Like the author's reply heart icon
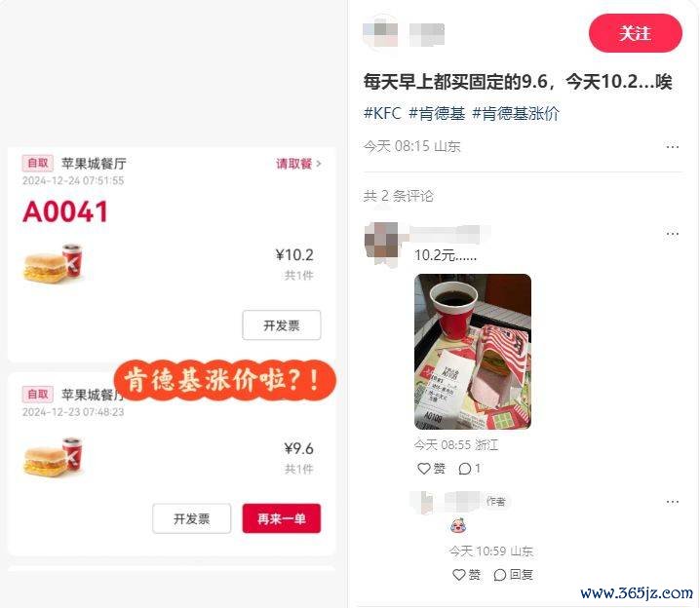 (x=459, y=575)
